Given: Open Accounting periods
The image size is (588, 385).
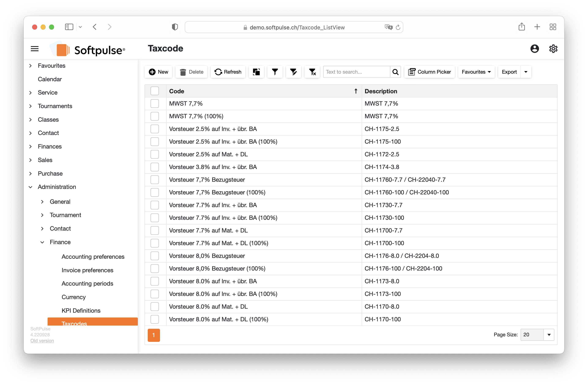Looking at the screenshot, I should [x=88, y=283].
